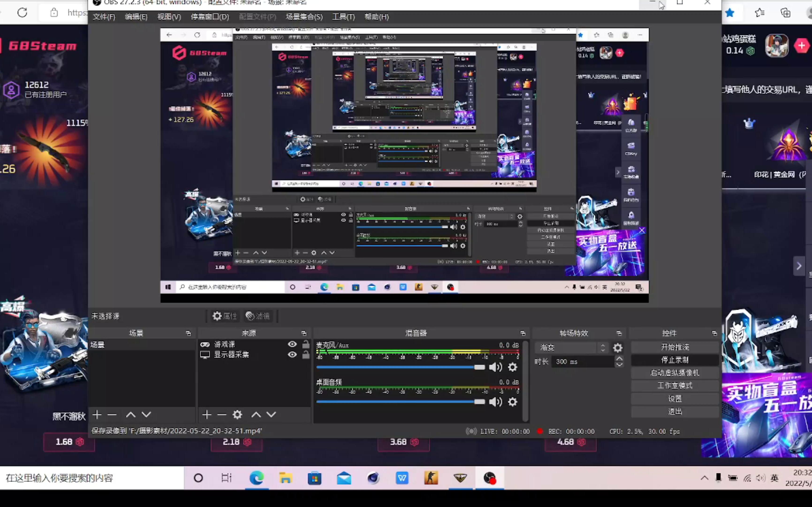Open 麦克风/Aux audio settings gear

[512, 367]
